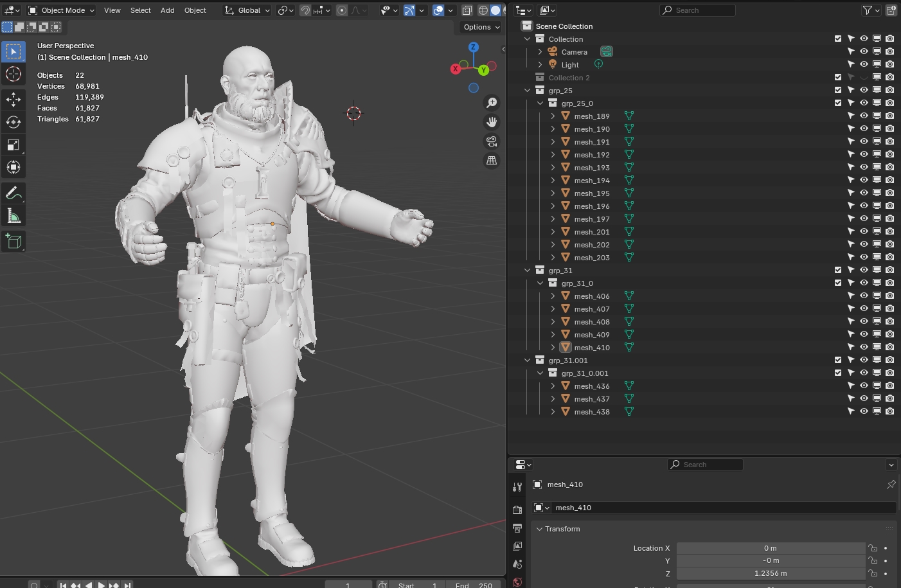The image size is (901, 588).
Task: Select the Measure ruler tool
Action: [13, 216]
